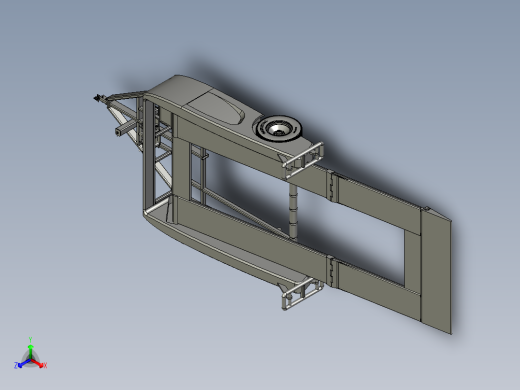Select the lower hinge on the bottom beam
Screen dimensions: 520x390
332,270
